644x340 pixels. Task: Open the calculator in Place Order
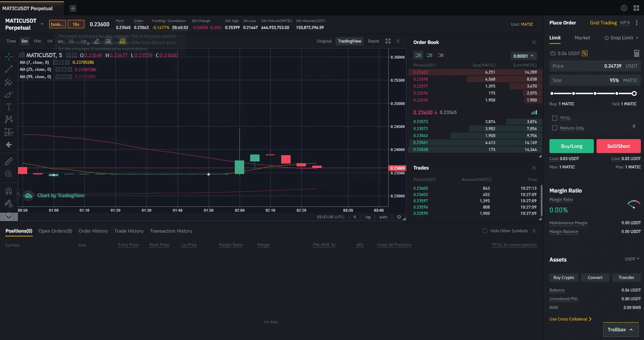pyautogui.click(x=637, y=53)
